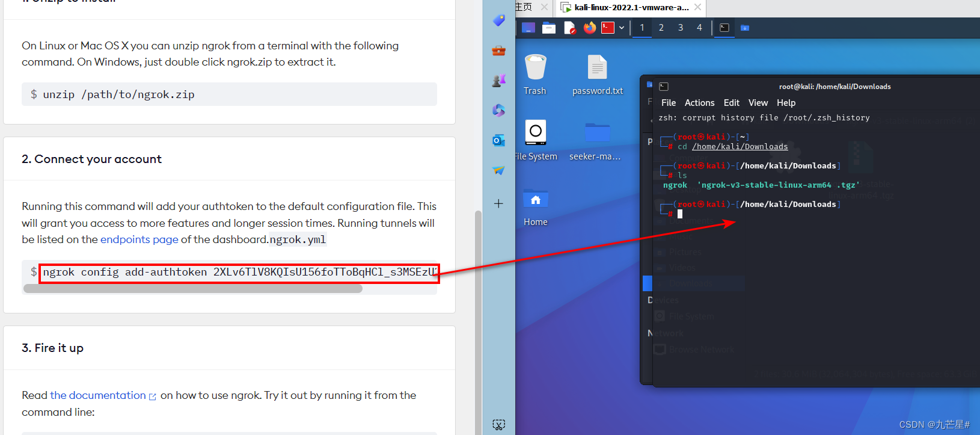Follow 'the documentation' link
Screen dimensions: 980x435
[x=98, y=395]
